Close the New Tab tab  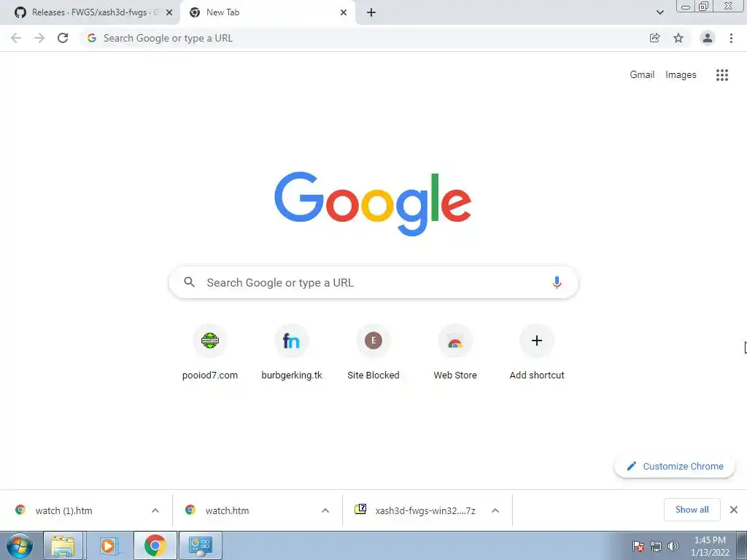click(x=344, y=12)
